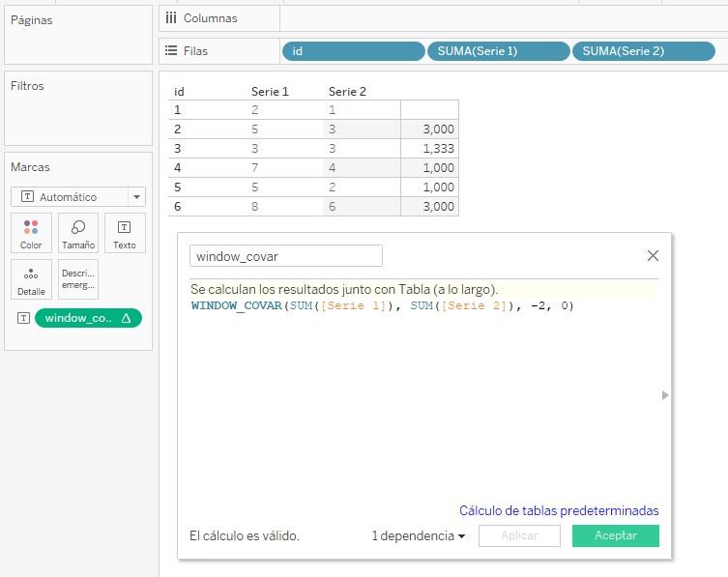728x577 pixels.
Task: Expand the function list arrow in calculation editor
Action: tap(663, 395)
